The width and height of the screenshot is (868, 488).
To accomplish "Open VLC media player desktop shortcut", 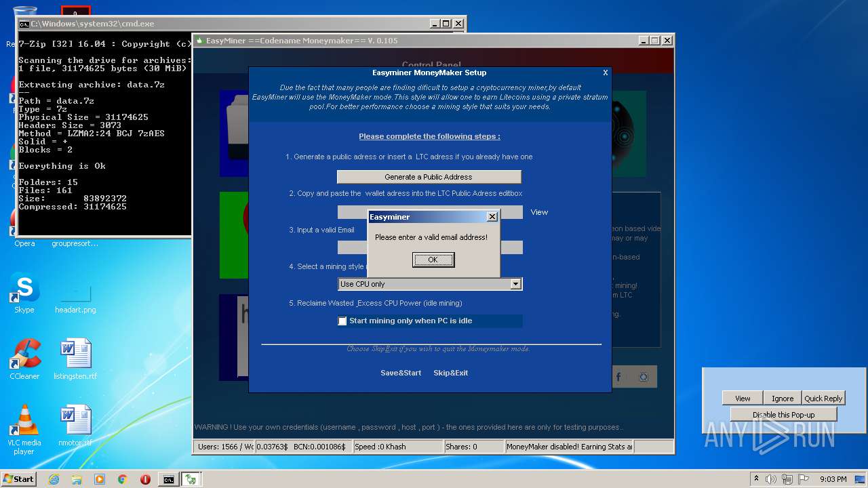I will pyautogui.click(x=24, y=430).
